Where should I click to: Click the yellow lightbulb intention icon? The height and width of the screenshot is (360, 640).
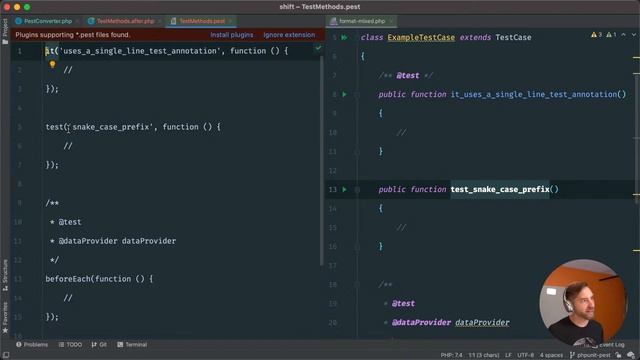[x=52, y=64]
